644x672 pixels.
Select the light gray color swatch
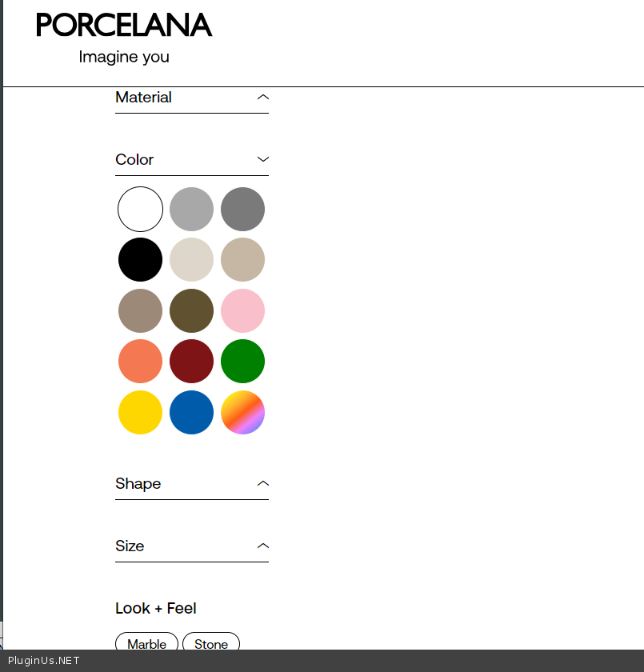coord(191,209)
